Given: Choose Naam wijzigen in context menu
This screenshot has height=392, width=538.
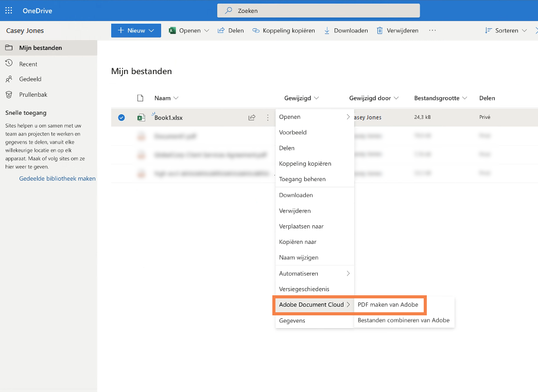Looking at the screenshot, I should tap(315, 258).
